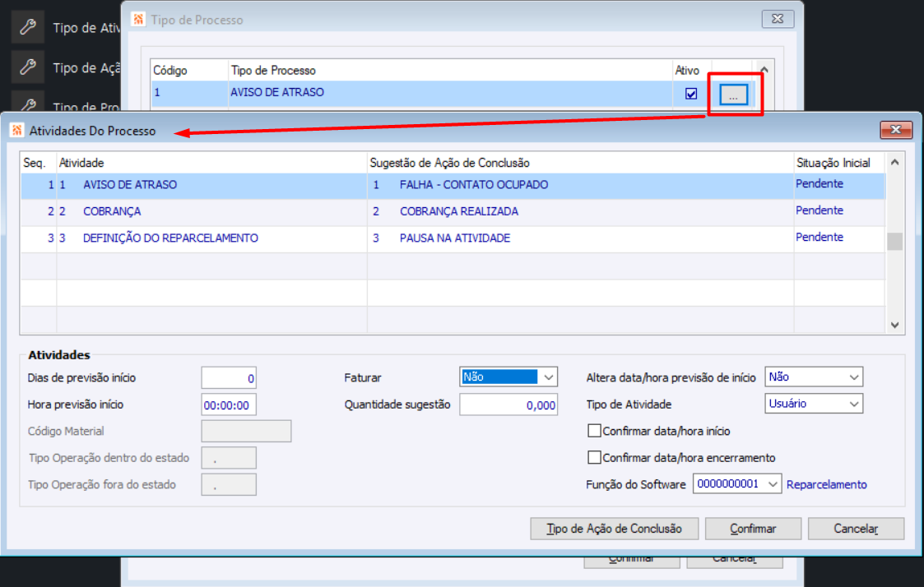Open activities with the ellipsis button
Screen dimensions: 924x587
[733, 95]
